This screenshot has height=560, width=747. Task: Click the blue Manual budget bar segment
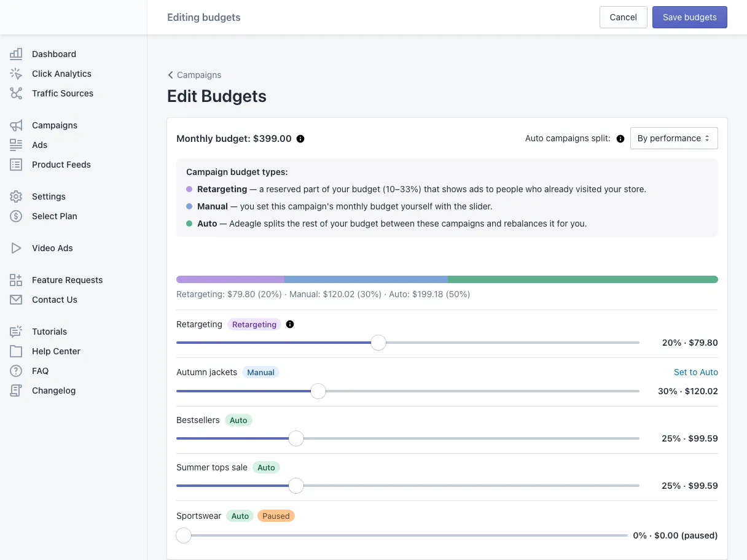366,279
